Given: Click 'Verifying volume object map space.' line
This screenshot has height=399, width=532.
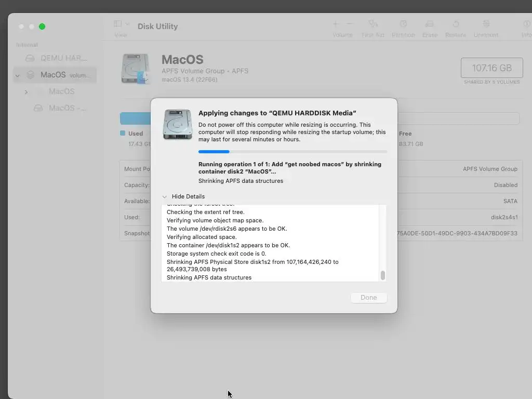Looking at the screenshot, I should click(215, 220).
